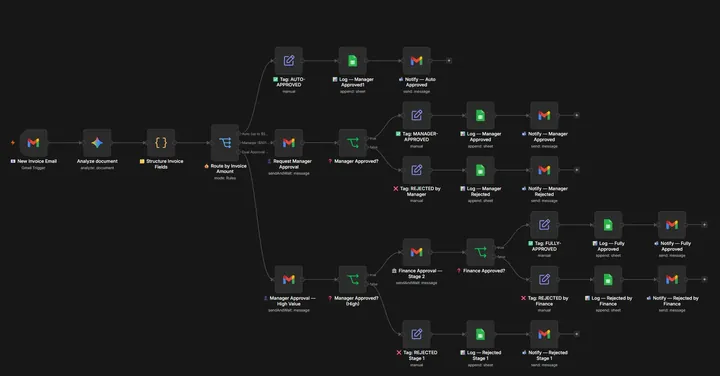
Task: Open the Notify — Rejected Stage 1 node
Action: [544, 334]
